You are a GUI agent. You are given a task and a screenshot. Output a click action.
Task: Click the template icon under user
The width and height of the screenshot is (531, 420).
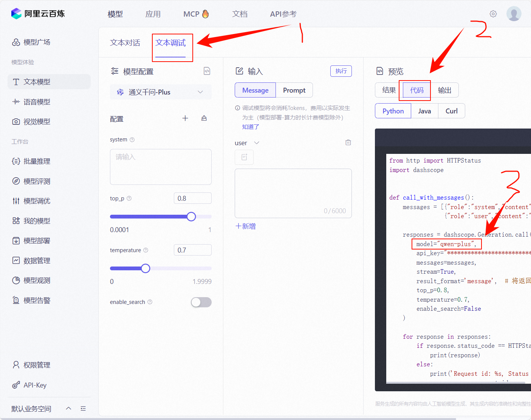244,157
